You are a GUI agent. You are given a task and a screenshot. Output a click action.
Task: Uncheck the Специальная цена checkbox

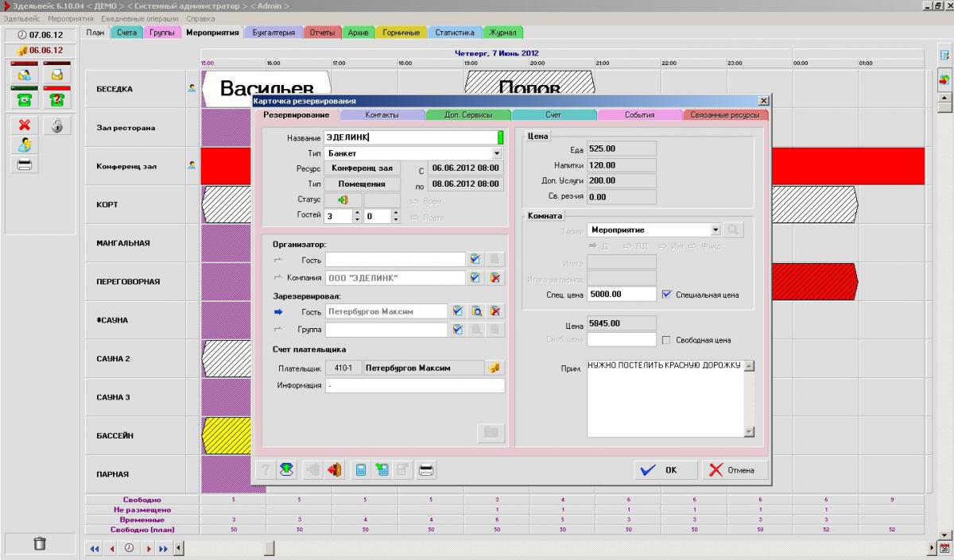pyautogui.click(x=667, y=294)
